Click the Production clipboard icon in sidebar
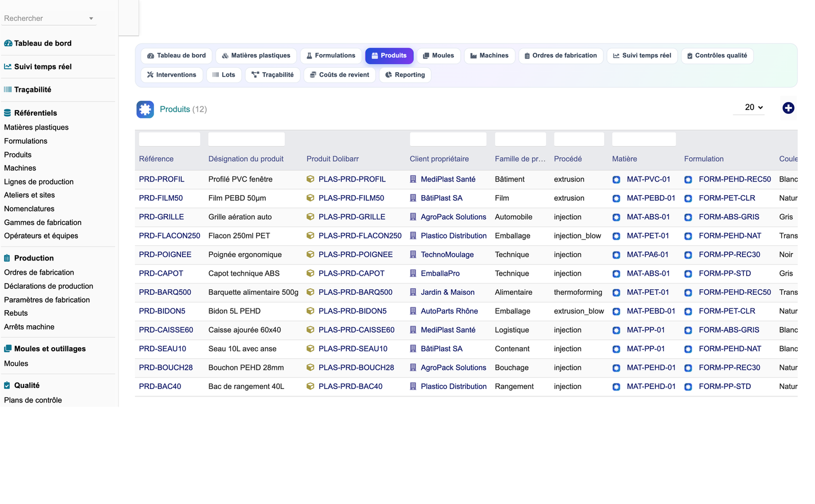The height and width of the screenshot is (504, 815). click(7, 258)
